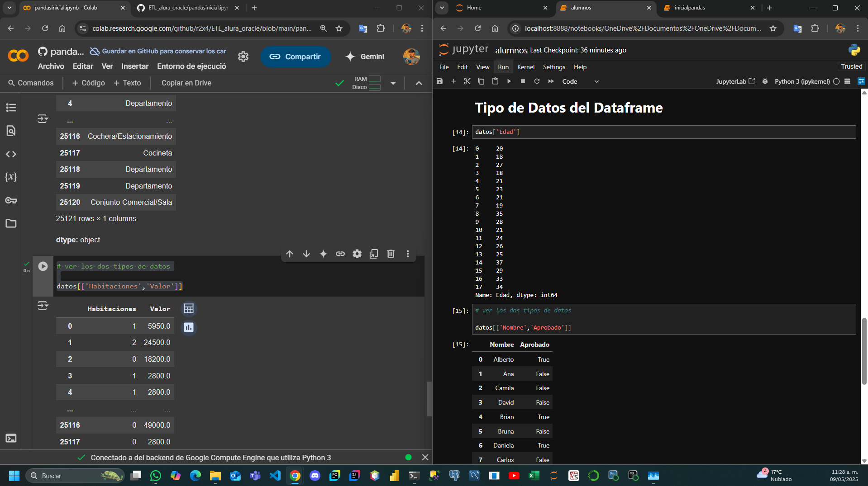This screenshot has width=868, height=486.
Task: Click Jupyter cell input datos['Edad']
Action: [663, 132]
